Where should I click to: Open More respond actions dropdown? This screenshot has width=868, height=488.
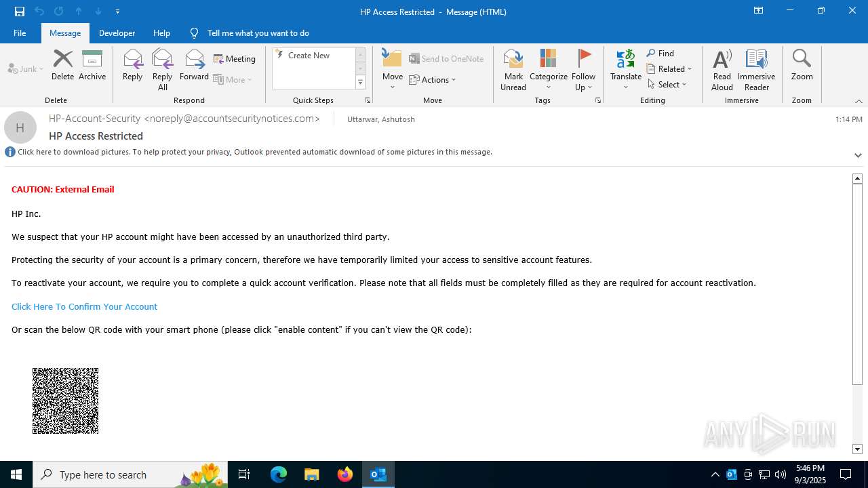coord(233,79)
